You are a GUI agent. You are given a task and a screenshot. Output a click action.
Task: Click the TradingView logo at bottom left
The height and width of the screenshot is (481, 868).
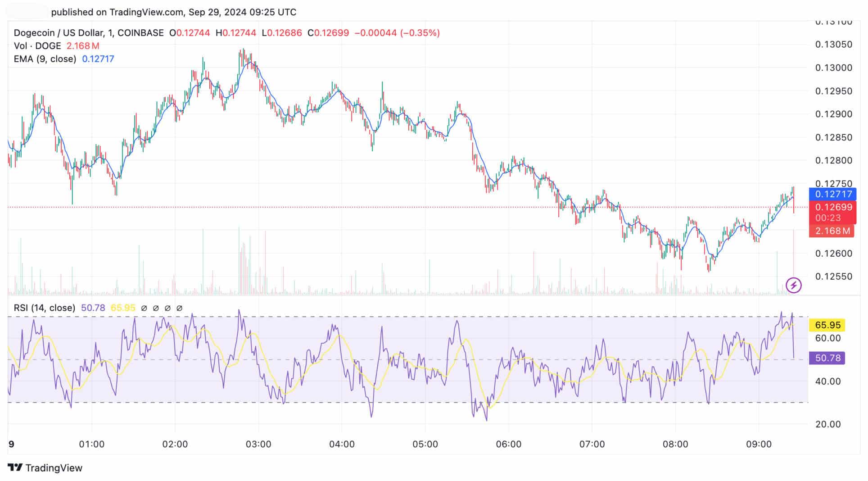click(45, 468)
